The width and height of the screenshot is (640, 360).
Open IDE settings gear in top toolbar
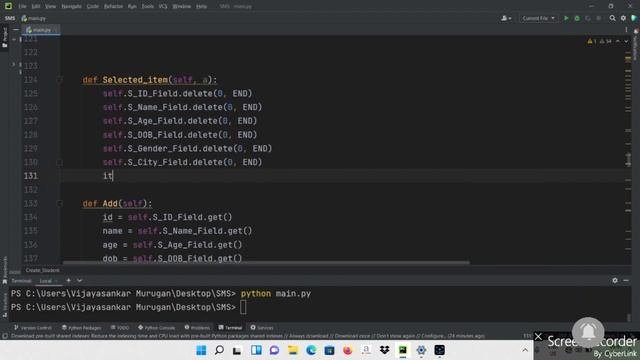coord(623,18)
